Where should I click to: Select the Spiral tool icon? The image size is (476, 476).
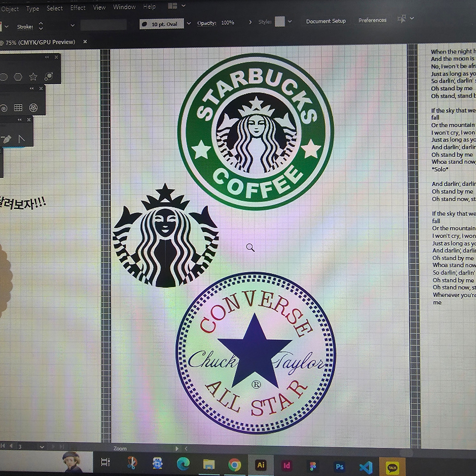coord(3,109)
